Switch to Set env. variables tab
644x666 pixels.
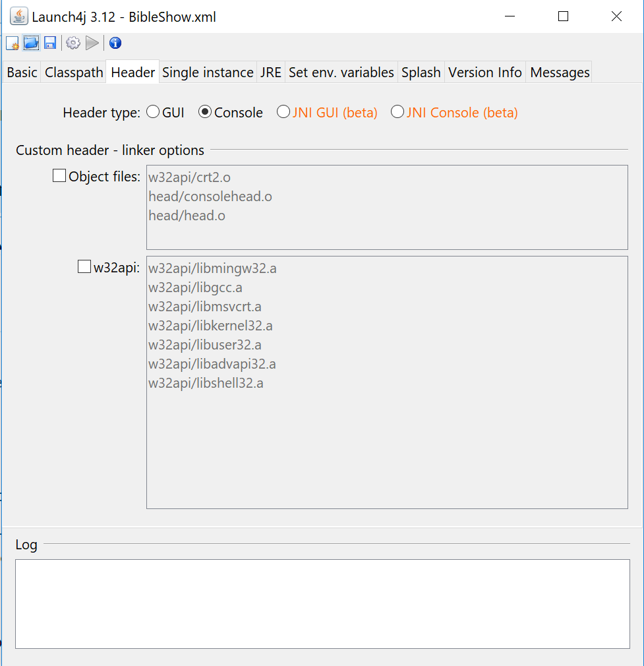coord(341,73)
